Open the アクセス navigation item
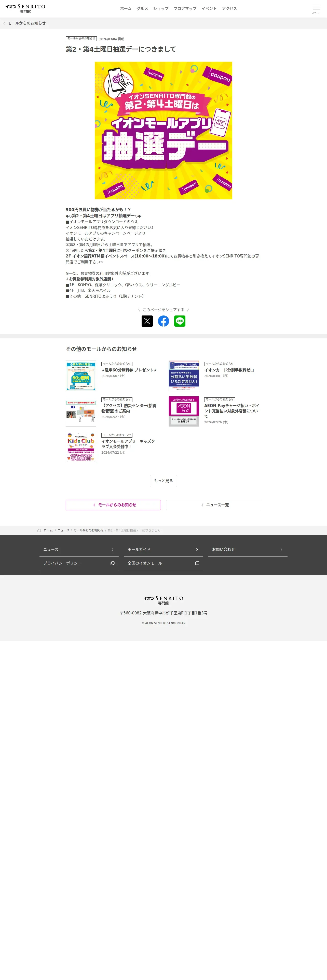This screenshot has width=327, height=980. [x=229, y=9]
